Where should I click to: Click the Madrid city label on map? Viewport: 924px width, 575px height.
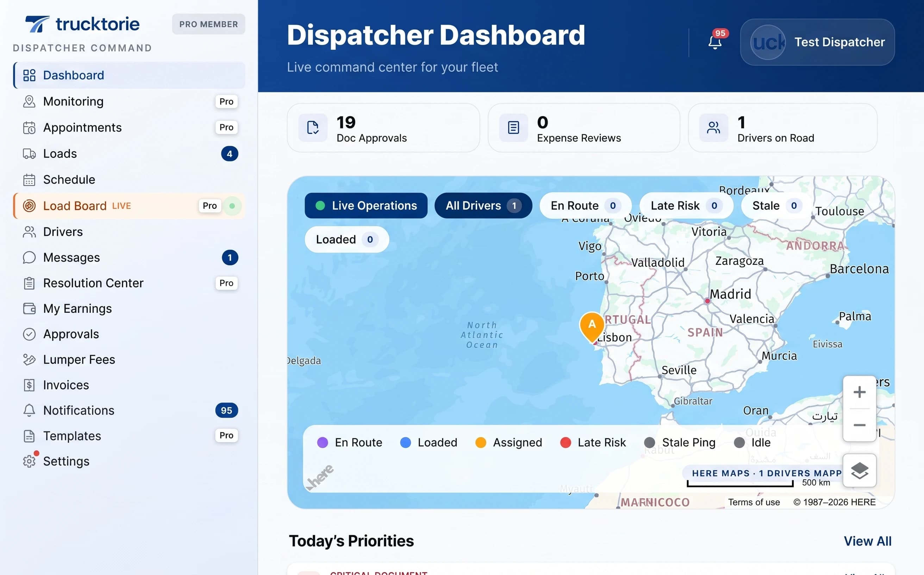click(x=730, y=294)
